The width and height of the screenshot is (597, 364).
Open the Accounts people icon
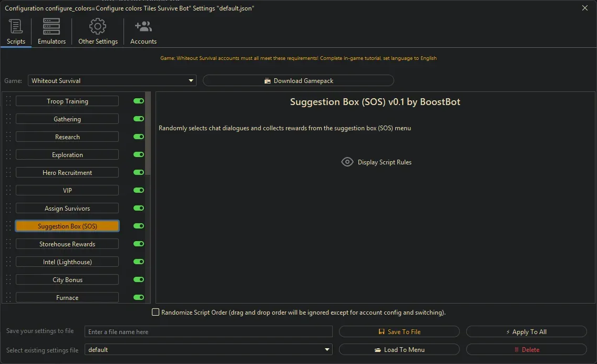pos(143,27)
